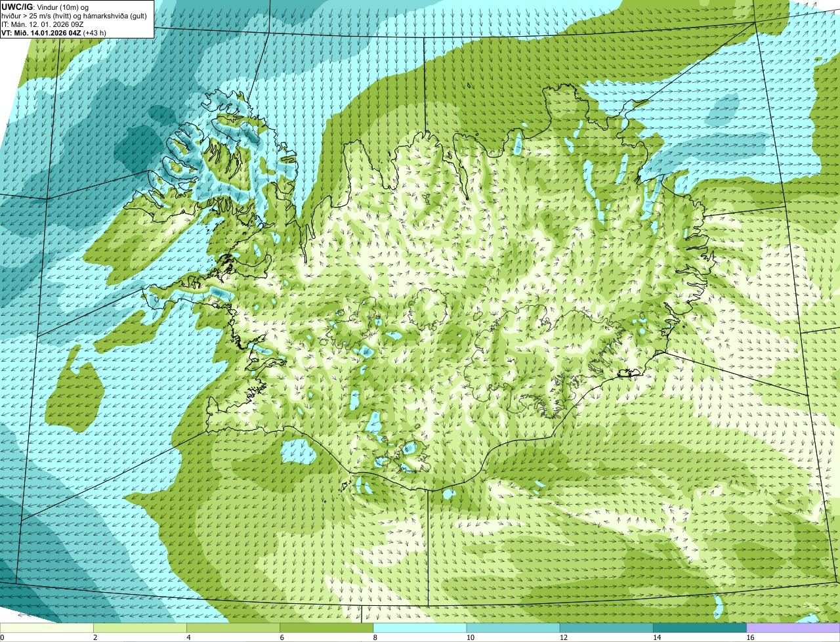Click the 0–2 m/s pale yellow legend swatch
Screen dimensions: 840x642
tap(47, 628)
